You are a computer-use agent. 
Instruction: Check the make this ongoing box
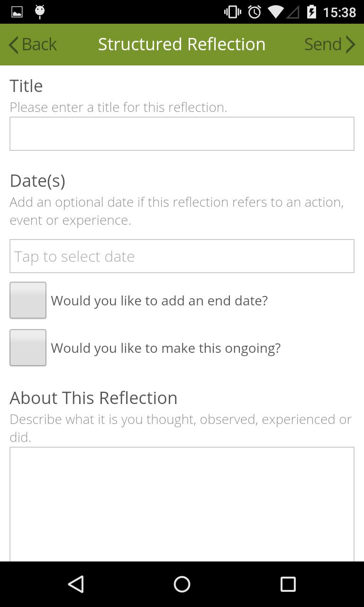28,348
